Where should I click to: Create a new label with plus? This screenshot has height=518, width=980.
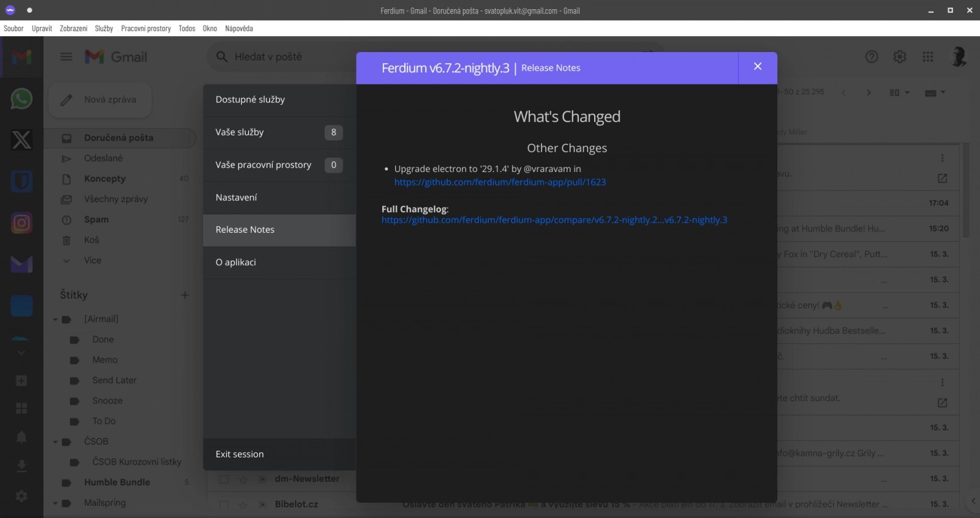point(185,295)
